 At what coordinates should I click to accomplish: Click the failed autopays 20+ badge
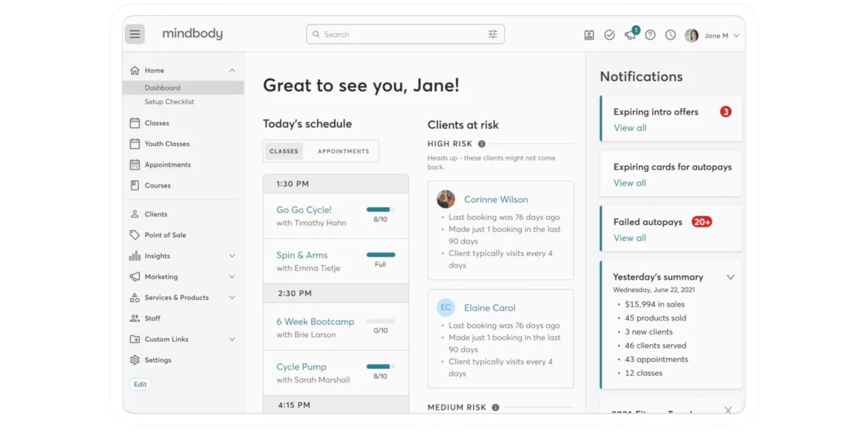tap(702, 222)
